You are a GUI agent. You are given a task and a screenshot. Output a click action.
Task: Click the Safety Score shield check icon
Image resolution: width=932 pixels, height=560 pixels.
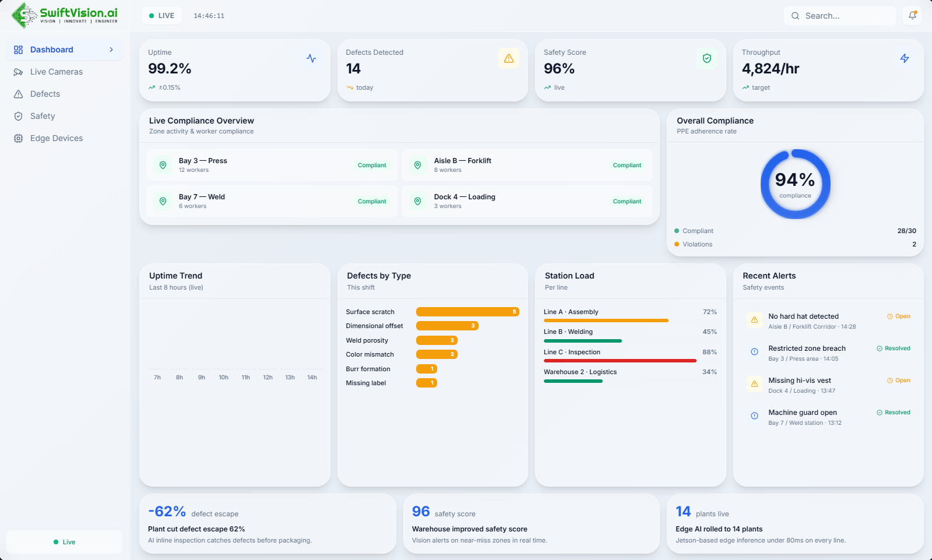click(706, 58)
